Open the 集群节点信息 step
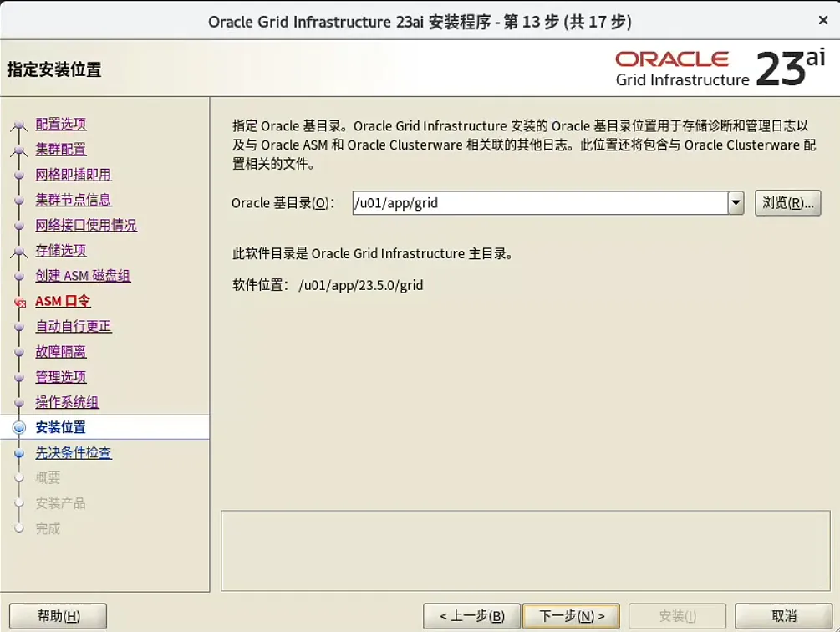 click(x=73, y=199)
